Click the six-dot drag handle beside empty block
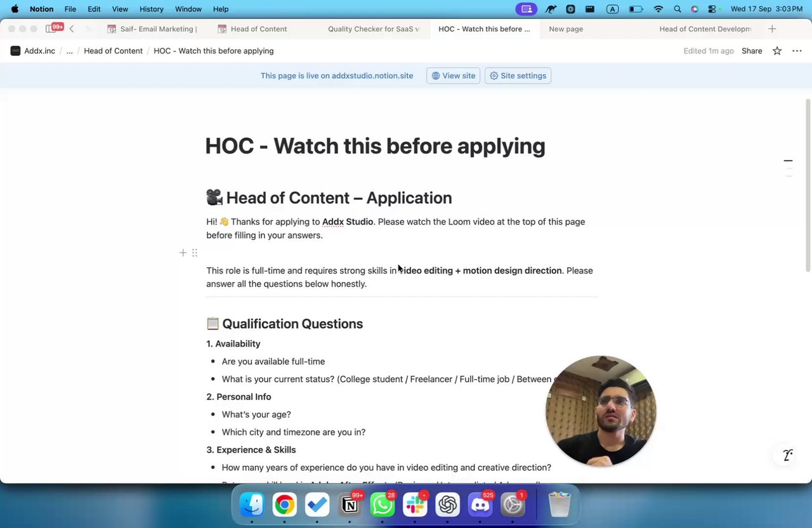 tap(195, 253)
